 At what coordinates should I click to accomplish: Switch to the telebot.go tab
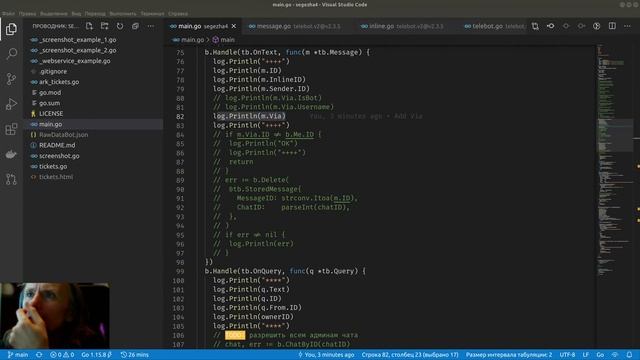click(493, 26)
